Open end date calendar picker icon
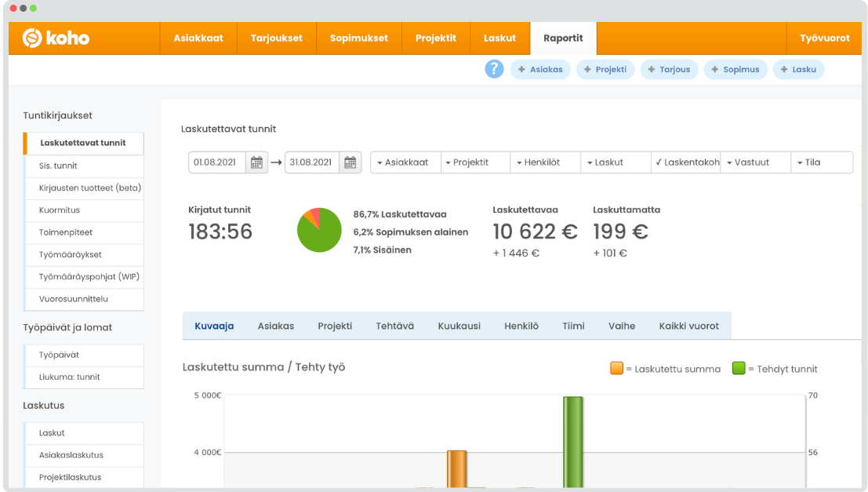The width and height of the screenshot is (868, 492). pos(350,162)
